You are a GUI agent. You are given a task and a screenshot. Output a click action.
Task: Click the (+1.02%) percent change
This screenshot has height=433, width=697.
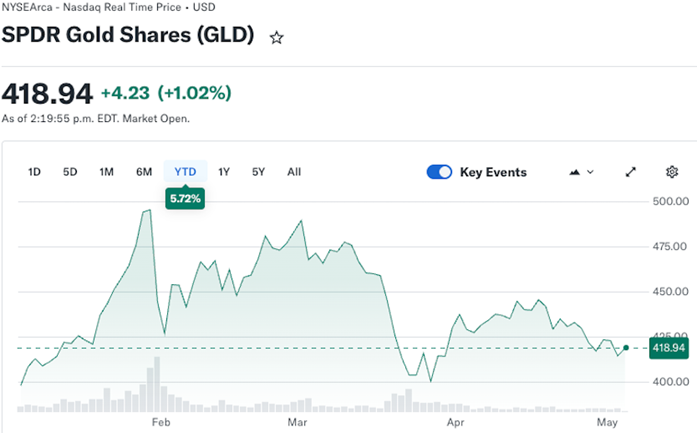(194, 93)
